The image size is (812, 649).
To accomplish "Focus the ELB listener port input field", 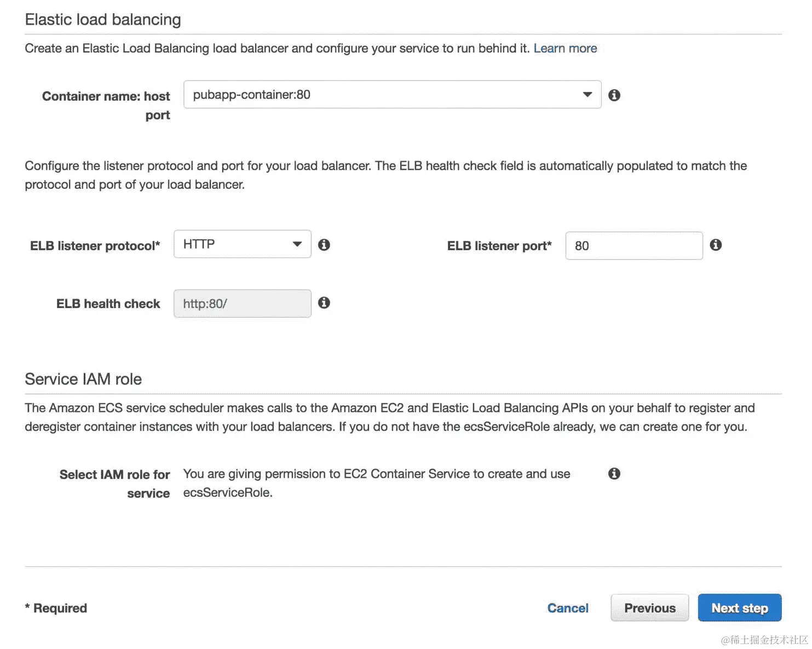I will [634, 246].
